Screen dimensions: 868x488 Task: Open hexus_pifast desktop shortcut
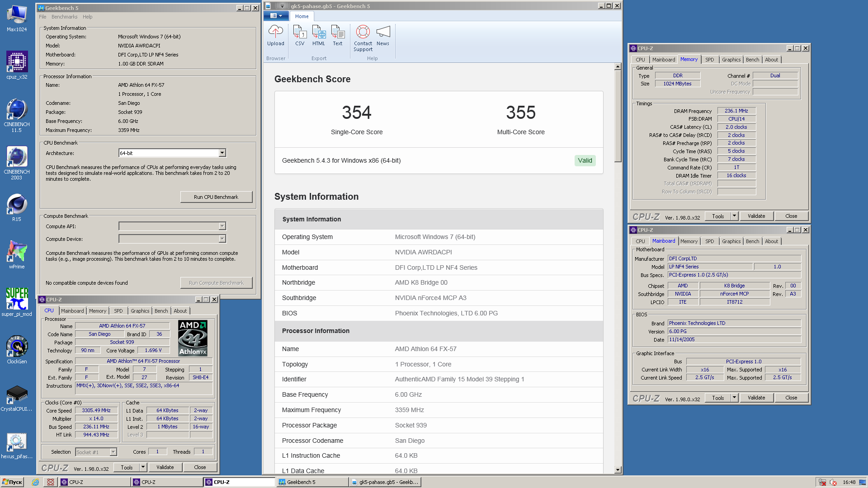17,446
